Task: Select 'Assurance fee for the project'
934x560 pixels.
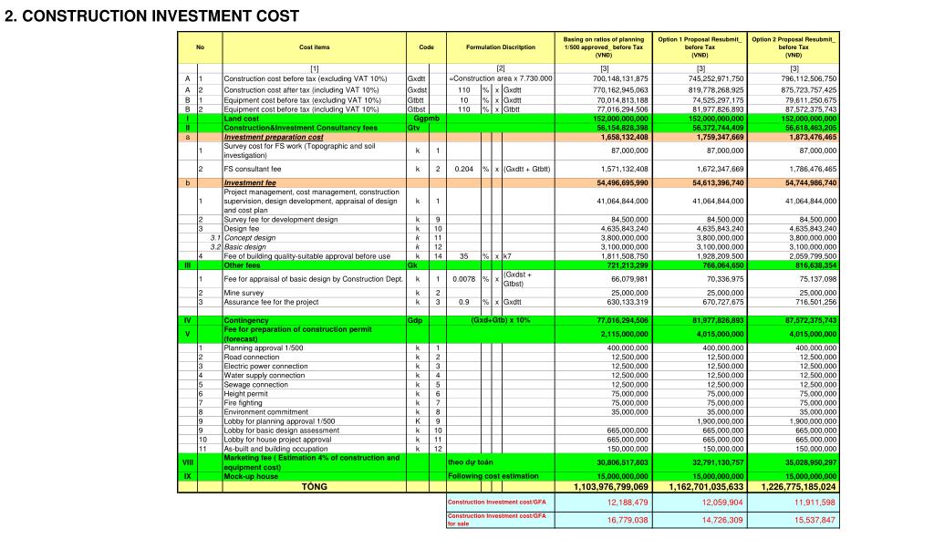Action: point(271,302)
